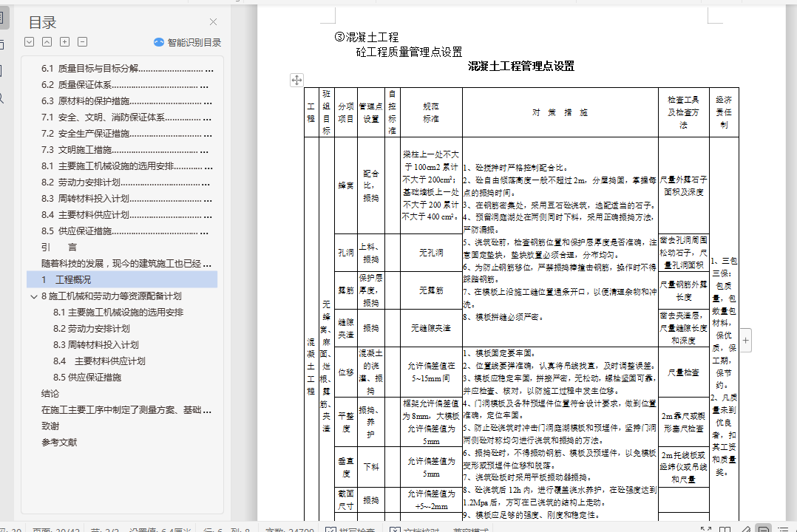Viewport: 797px width, 532px height.
Task: Select outline entry 6.1 质量目标与目标分解
Action: [x=127, y=69]
